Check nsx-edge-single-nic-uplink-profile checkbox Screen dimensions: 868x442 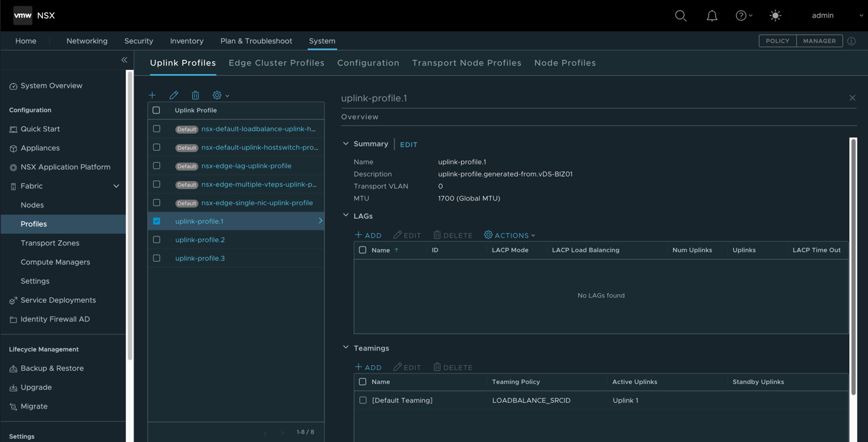[x=156, y=202]
